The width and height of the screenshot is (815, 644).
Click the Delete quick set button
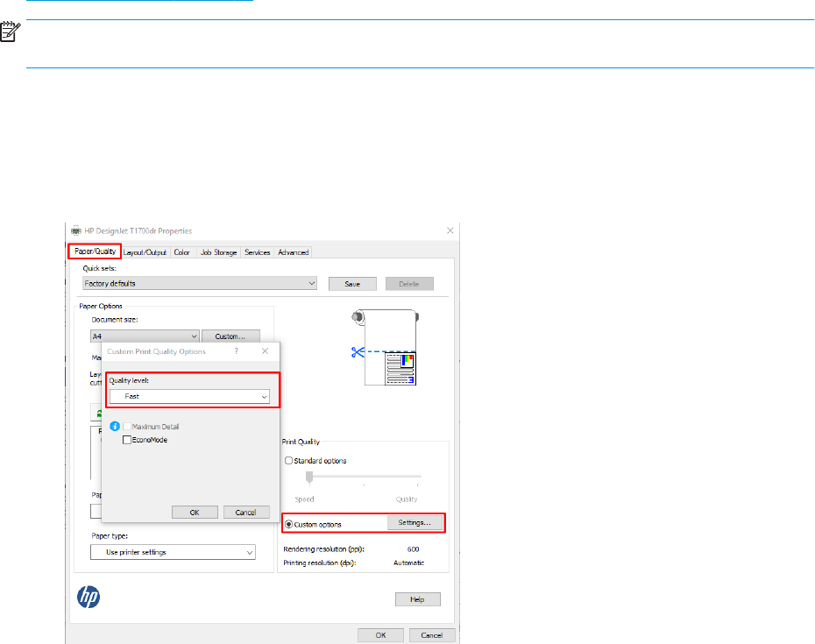(x=409, y=284)
